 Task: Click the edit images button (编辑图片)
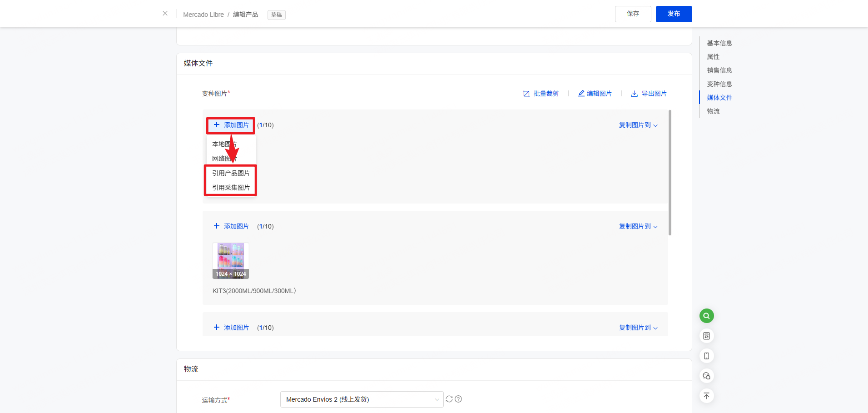595,94
